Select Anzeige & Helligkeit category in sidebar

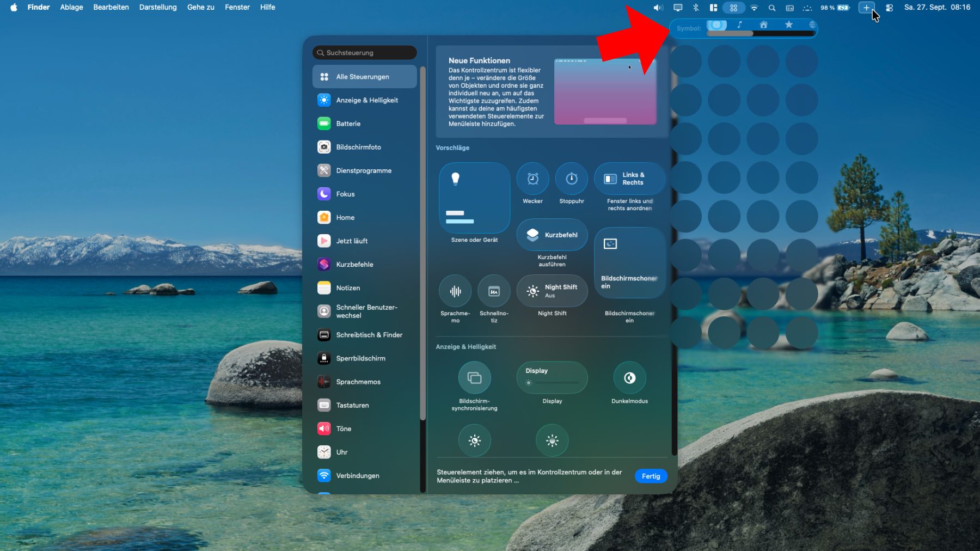click(366, 100)
